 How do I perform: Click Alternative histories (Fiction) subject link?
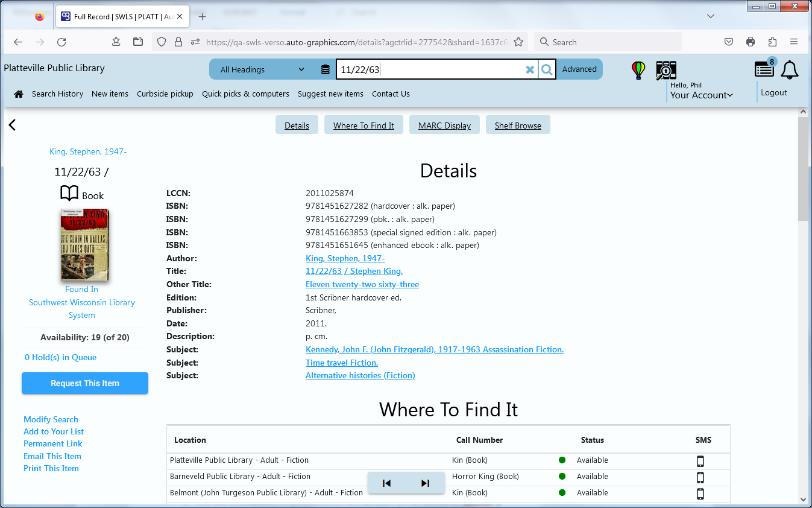point(360,375)
